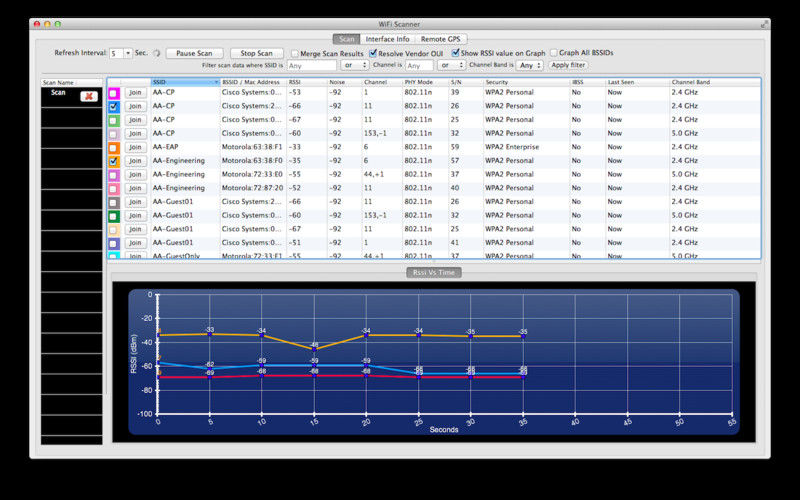Click the Pause Scan button
The height and width of the screenshot is (500, 800).
pos(194,53)
